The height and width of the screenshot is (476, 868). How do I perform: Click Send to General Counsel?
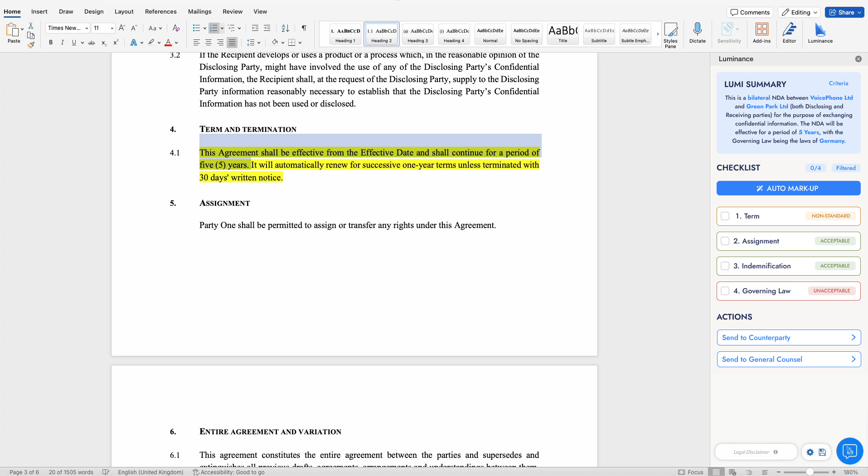788,359
